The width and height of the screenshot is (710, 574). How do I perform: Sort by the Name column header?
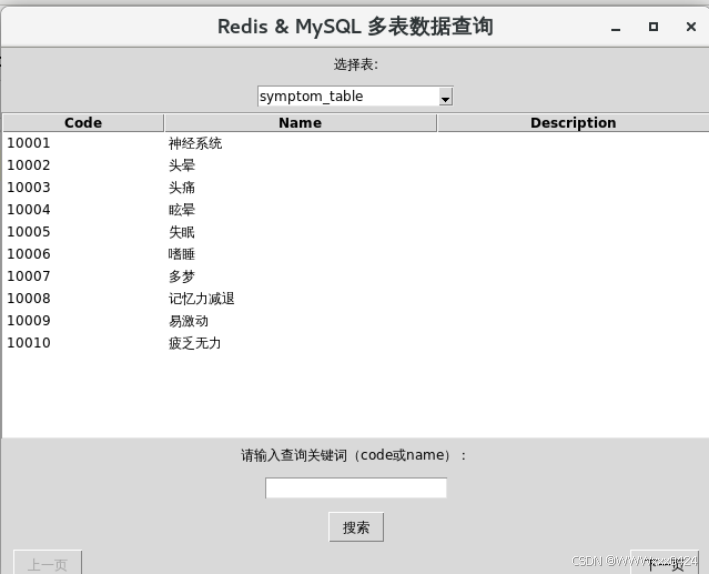tap(300, 123)
